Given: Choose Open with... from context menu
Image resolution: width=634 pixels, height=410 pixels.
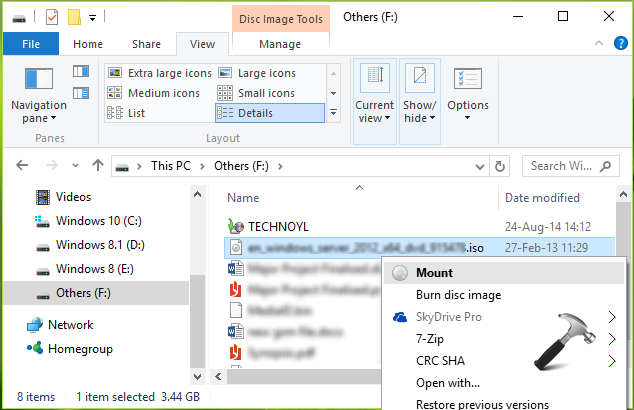Looking at the screenshot, I should (504, 383).
